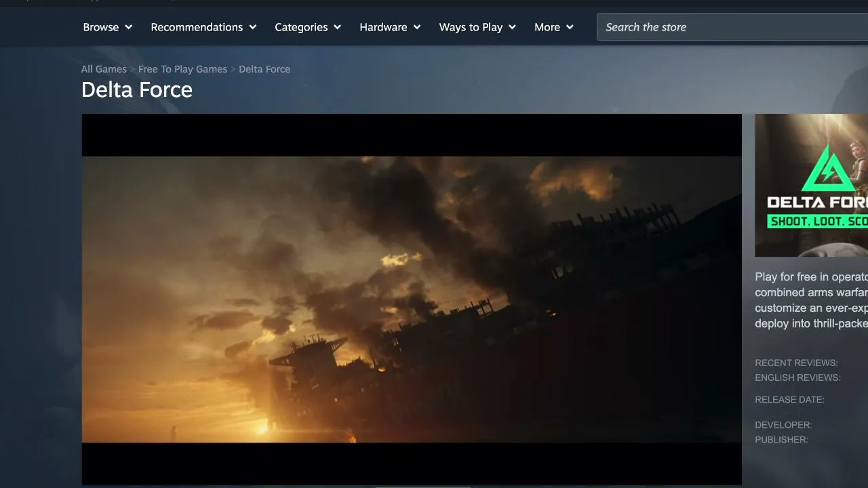Open the Recommendations menu

click(x=203, y=27)
